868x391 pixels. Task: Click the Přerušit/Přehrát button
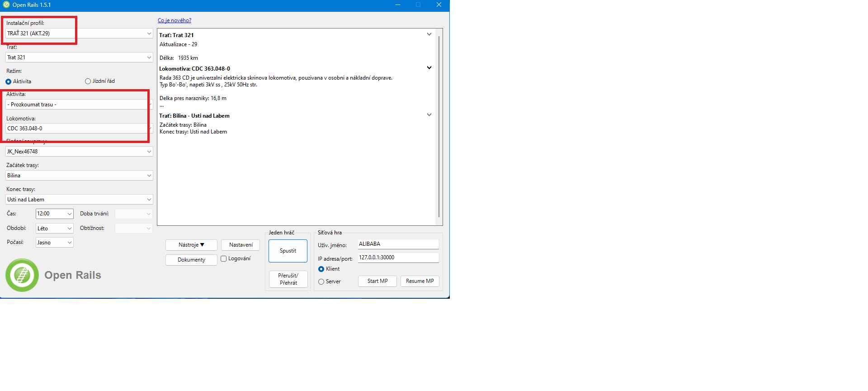pyautogui.click(x=288, y=279)
